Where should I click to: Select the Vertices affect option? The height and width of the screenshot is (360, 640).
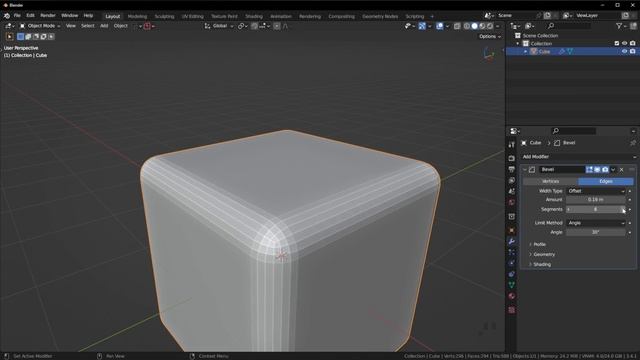[550, 181]
